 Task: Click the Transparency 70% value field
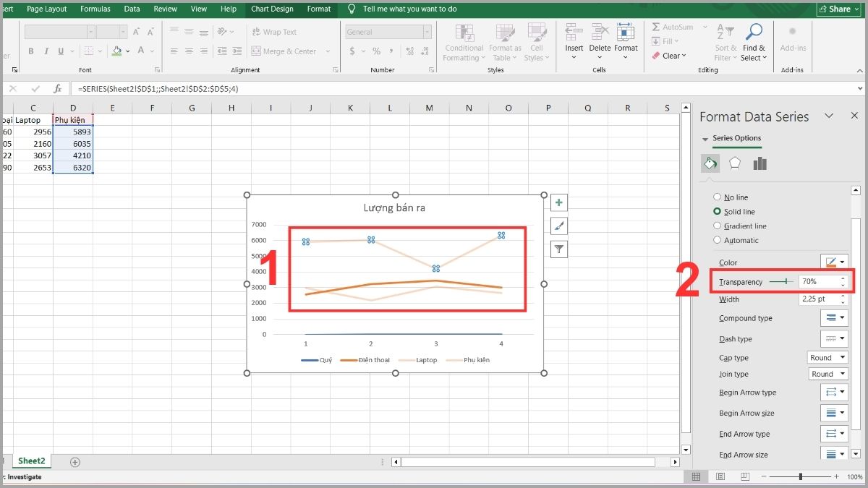tap(819, 281)
